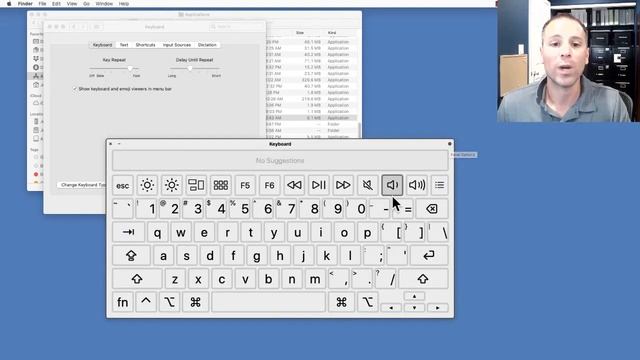Switch to Input Sources tab
The width and height of the screenshot is (640, 360).
177,45
